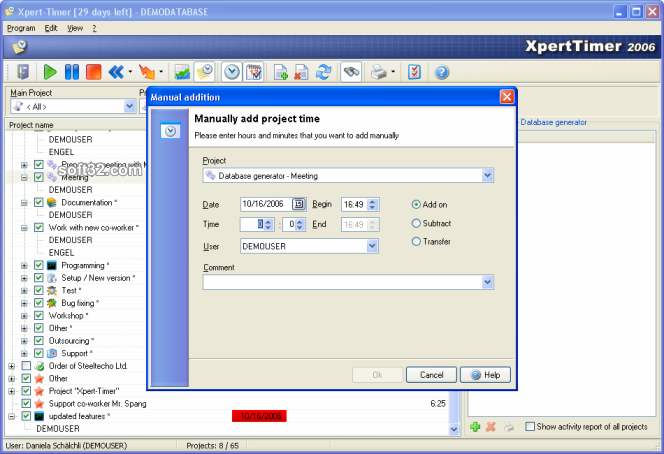Screen dimensions: 664x454
Task: Uncheck the Programming project checkbox
Action: (39, 266)
